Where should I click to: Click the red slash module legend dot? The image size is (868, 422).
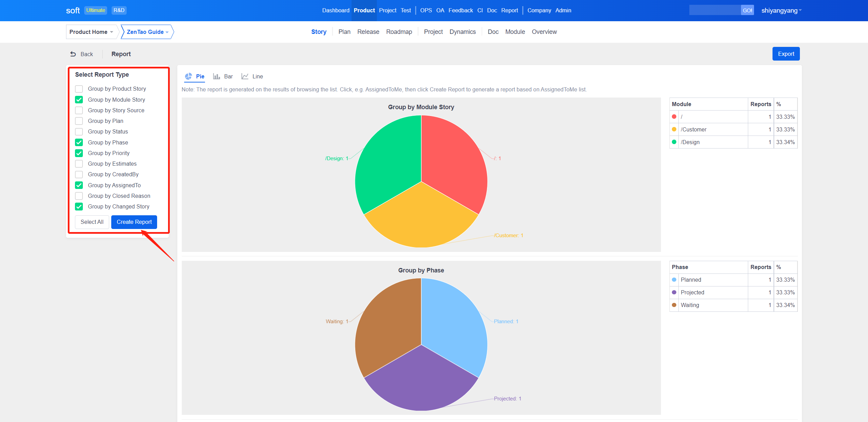click(674, 117)
